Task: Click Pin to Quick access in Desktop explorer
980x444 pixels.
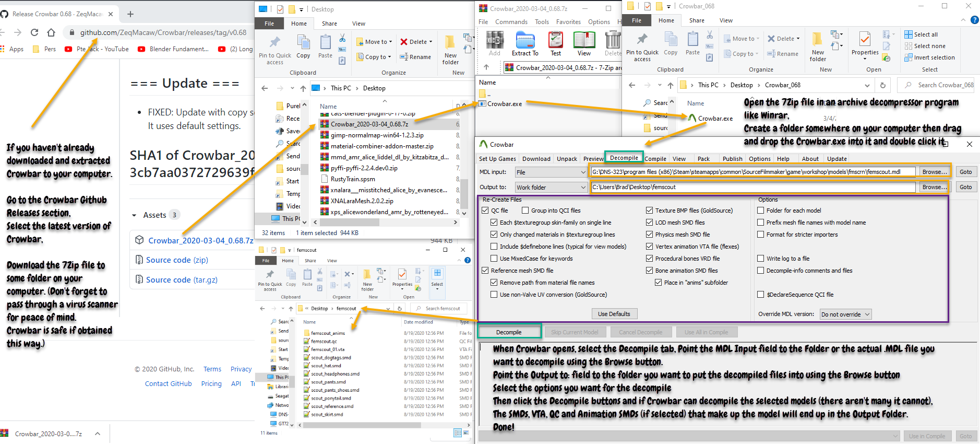Action: click(275, 50)
